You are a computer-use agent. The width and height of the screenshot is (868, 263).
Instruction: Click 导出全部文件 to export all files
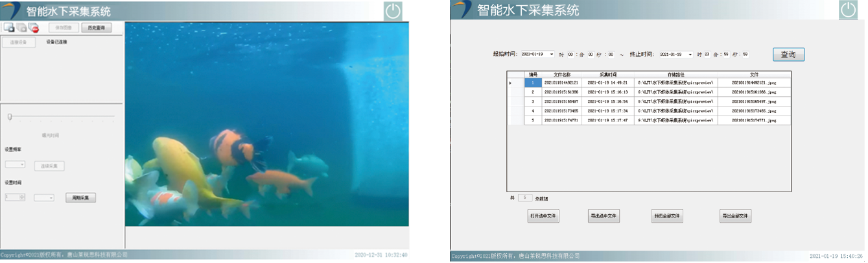(x=735, y=216)
